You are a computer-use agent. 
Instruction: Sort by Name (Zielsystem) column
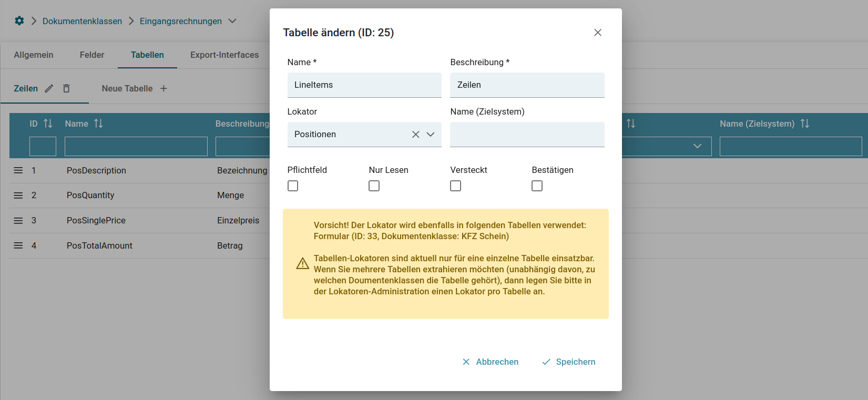[805, 124]
